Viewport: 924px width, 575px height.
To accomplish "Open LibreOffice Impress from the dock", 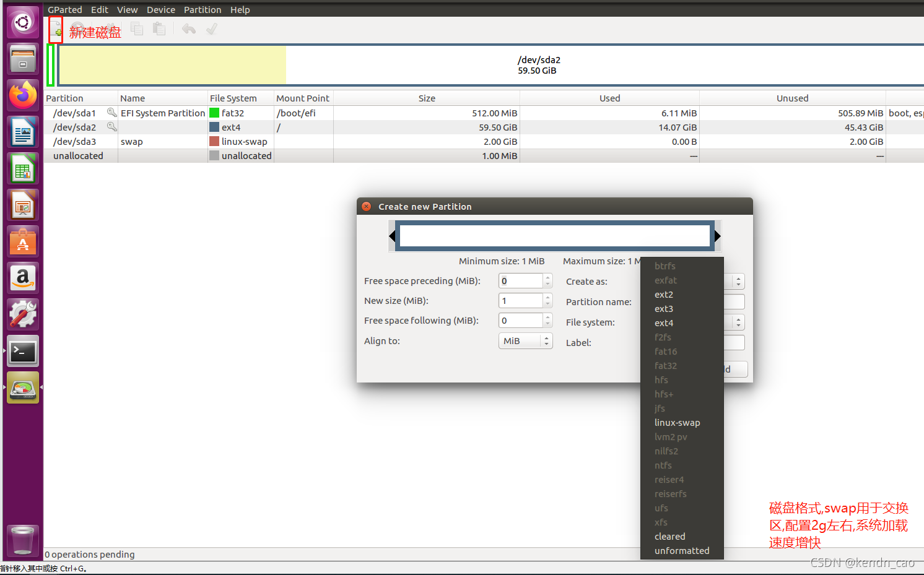I will (x=23, y=205).
